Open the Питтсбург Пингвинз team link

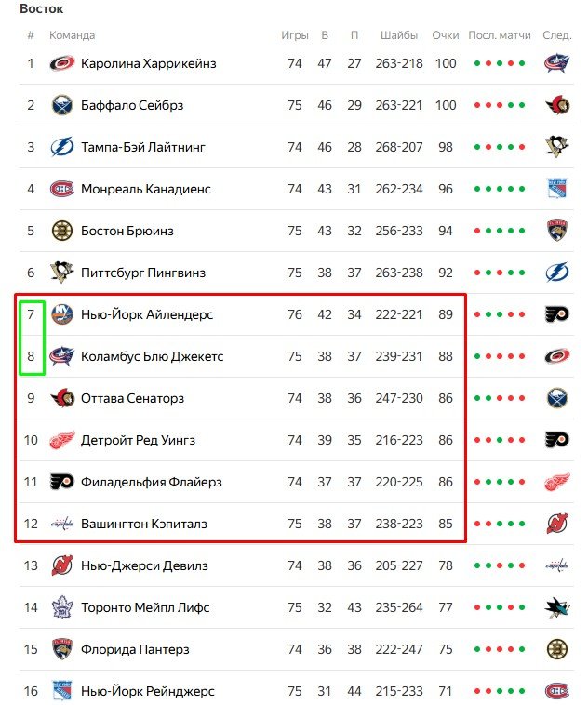[142, 273]
